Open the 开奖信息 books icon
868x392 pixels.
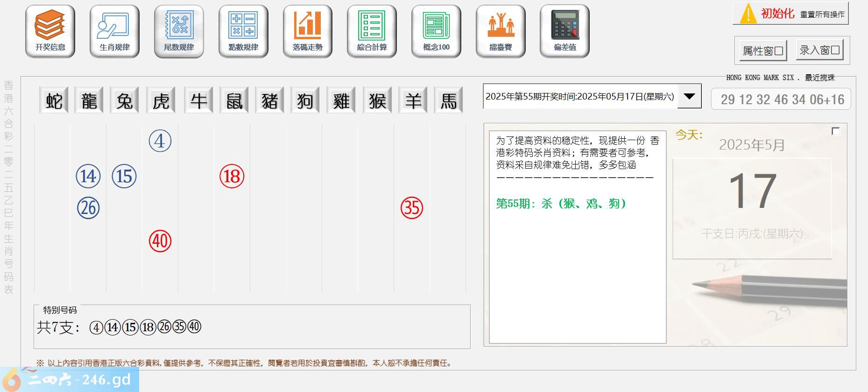tap(50, 31)
